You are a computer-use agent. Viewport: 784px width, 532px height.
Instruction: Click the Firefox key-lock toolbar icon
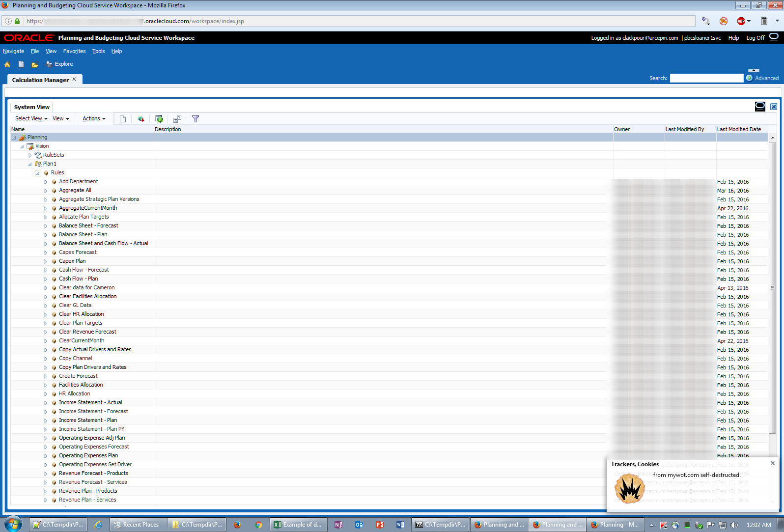705,21
